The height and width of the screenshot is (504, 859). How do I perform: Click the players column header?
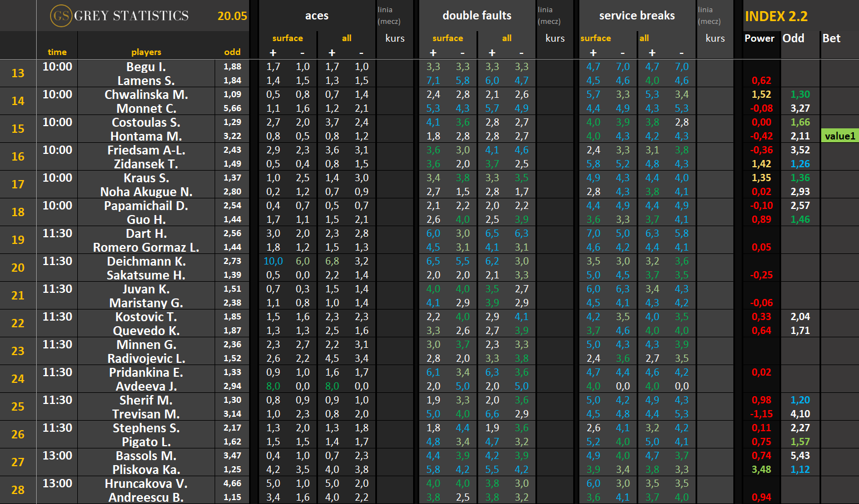click(146, 52)
